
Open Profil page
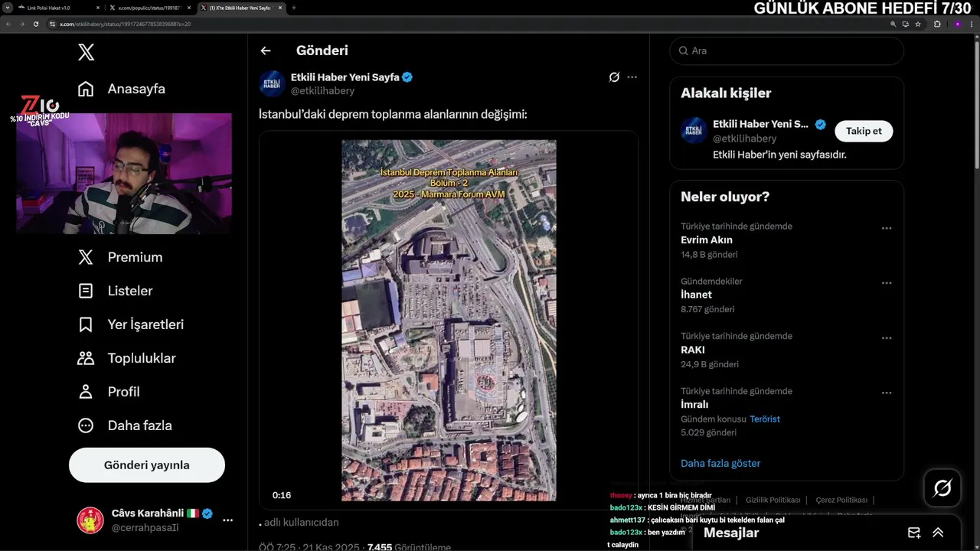[109, 392]
